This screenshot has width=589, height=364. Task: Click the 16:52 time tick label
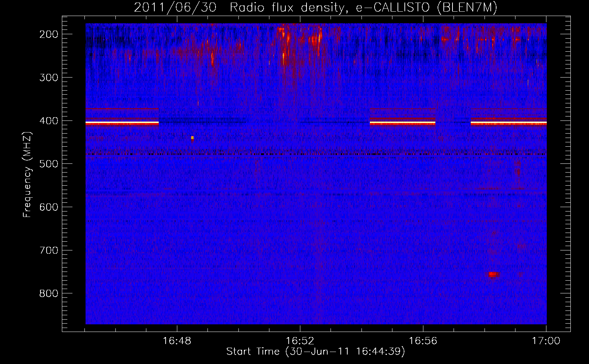(300, 341)
